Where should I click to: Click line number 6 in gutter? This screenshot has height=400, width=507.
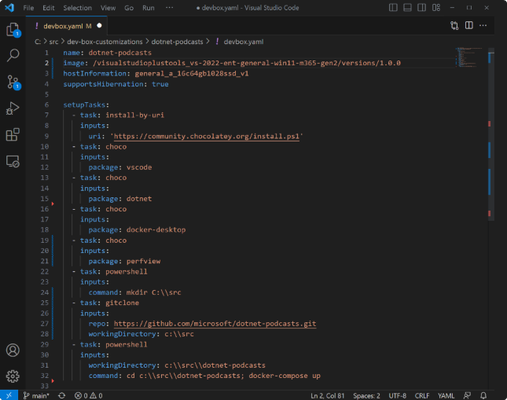pos(46,105)
